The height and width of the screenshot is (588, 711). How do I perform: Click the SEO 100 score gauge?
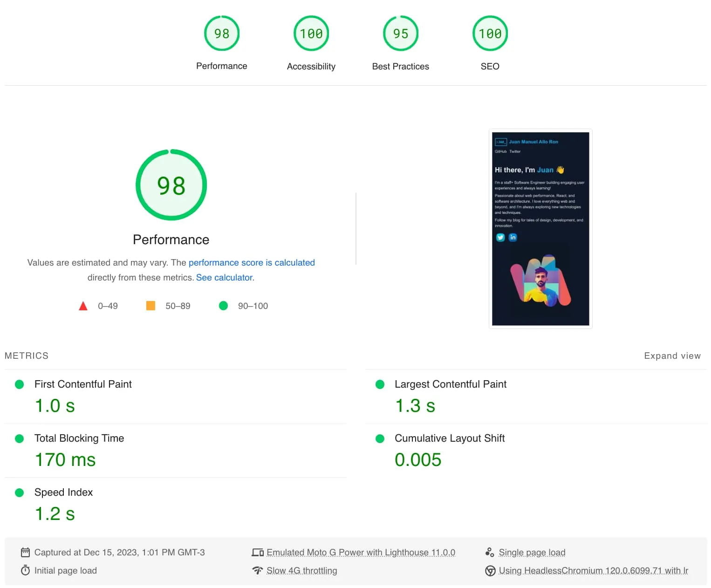[x=490, y=34]
